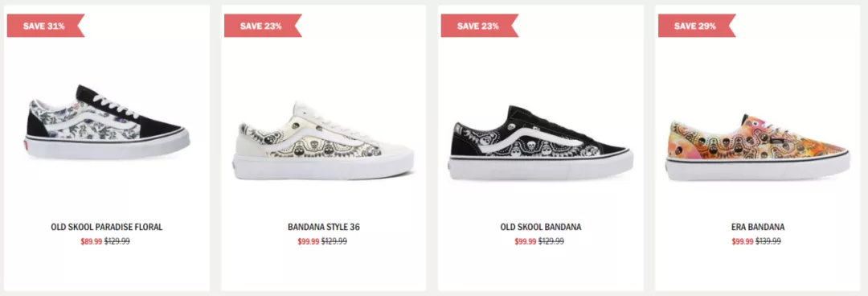The image size is (868, 296).
Task: Open the tie-dye Era Bandana shoe image
Action: tap(758, 147)
